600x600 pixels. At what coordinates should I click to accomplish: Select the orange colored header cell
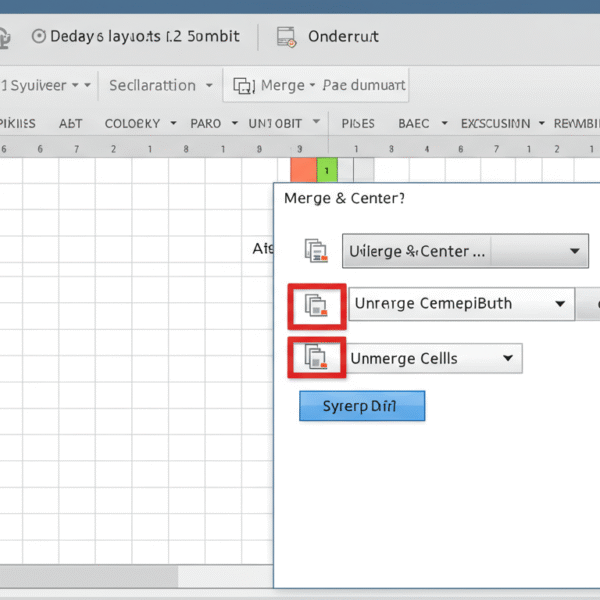pyautogui.click(x=303, y=169)
